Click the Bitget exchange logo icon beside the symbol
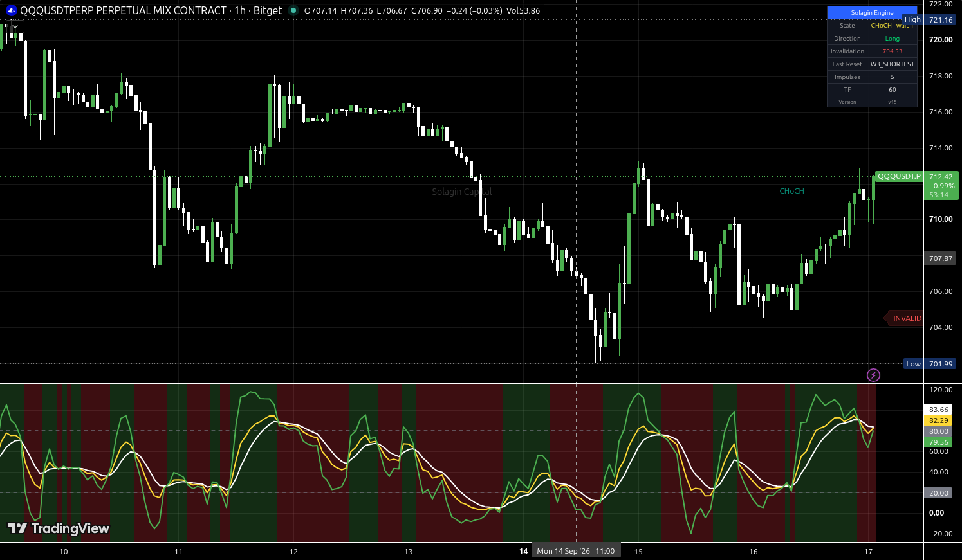The image size is (962, 560). (x=11, y=10)
